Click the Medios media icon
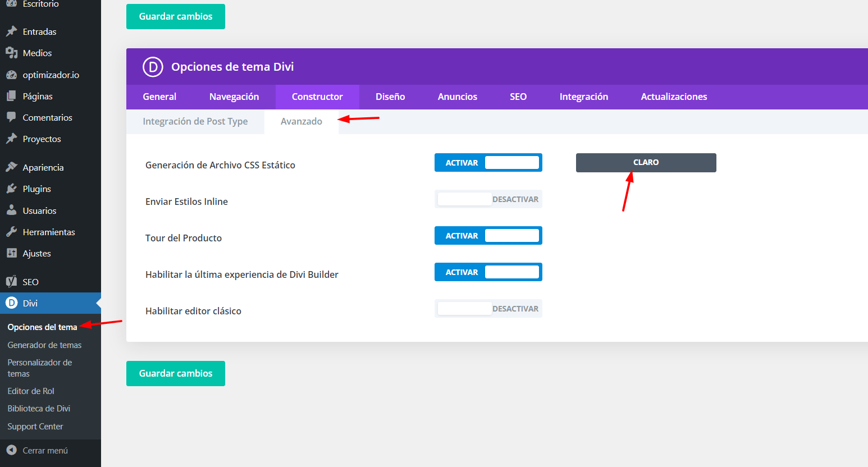The height and width of the screenshot is (467, 868). [x=11, y=53]
